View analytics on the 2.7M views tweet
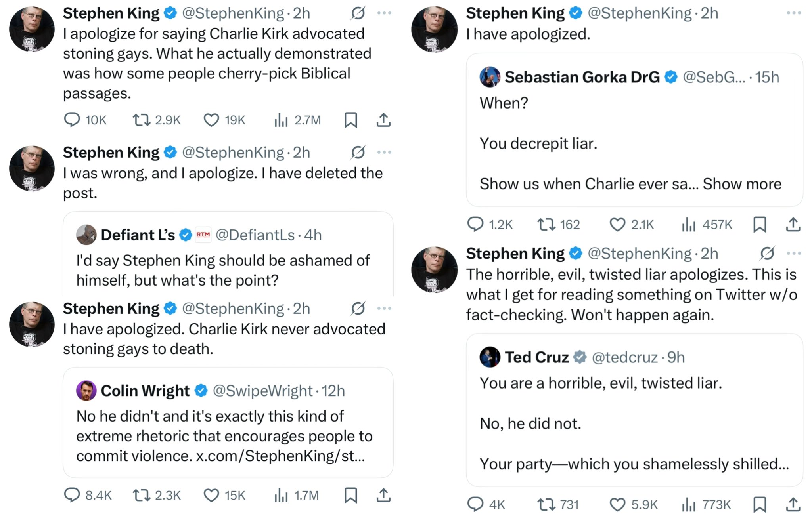This screenshot has height=515, width=812. 281,120
